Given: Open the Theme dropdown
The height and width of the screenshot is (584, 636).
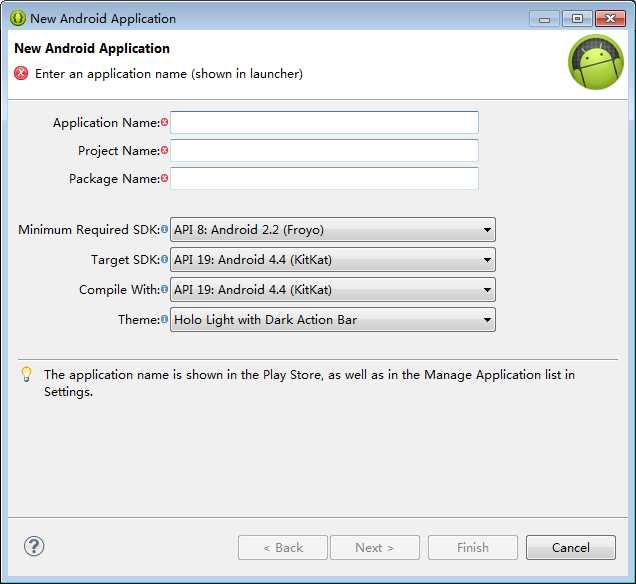Looking at the screenshot, I should pos(333,320).
